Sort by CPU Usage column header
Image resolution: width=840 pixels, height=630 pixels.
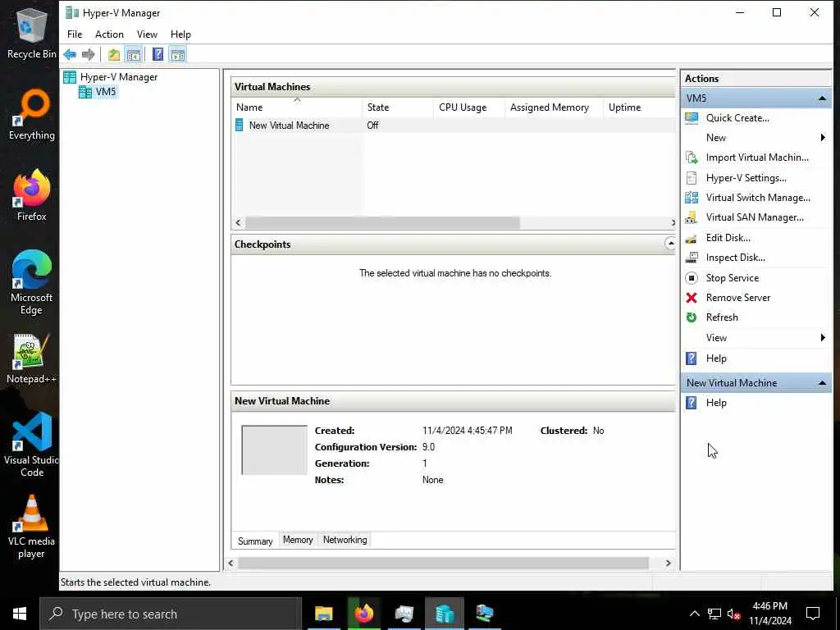(x=469, y=107)
